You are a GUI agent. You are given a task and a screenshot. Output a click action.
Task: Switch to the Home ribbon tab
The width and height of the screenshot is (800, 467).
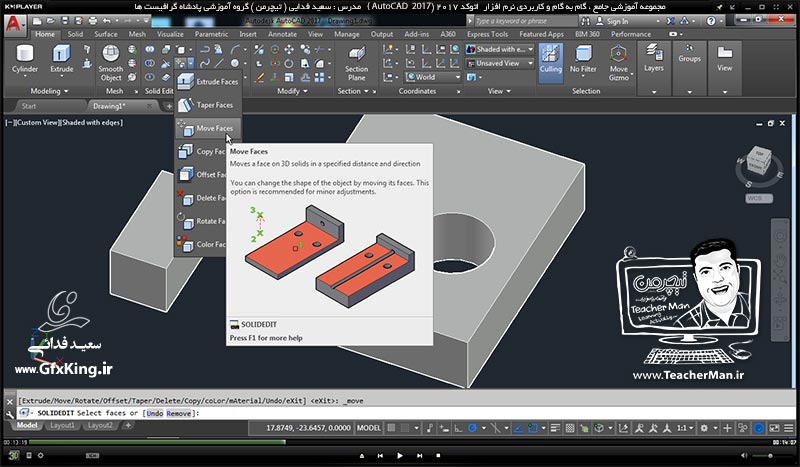point(45,34)
